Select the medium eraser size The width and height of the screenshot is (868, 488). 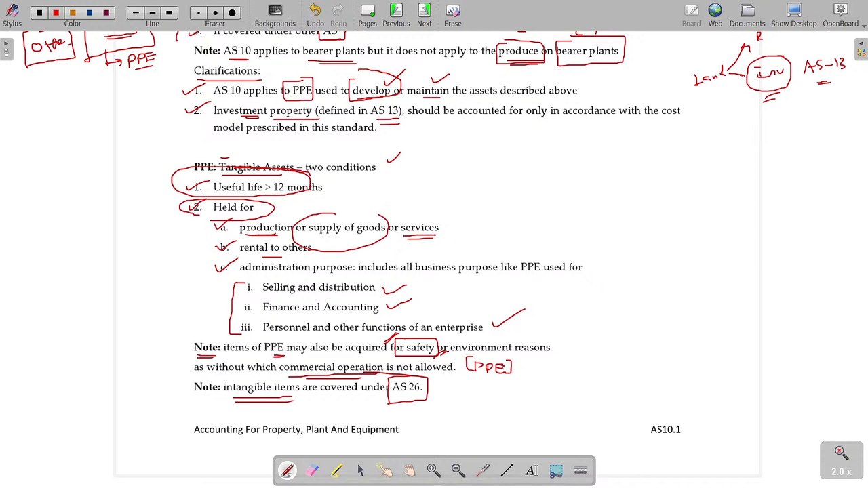[x=215, y=13]
